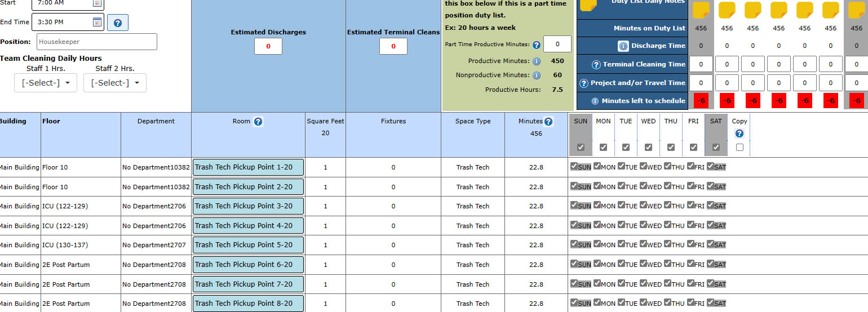
Task: Open Trash Tech Pickup Point 7-20 room
Action: click(x=248, y=284)
